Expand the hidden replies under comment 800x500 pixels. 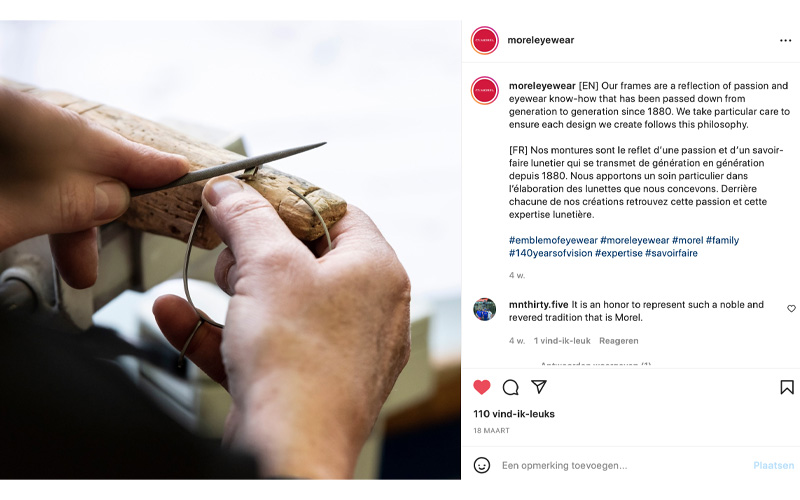[595, 364]
